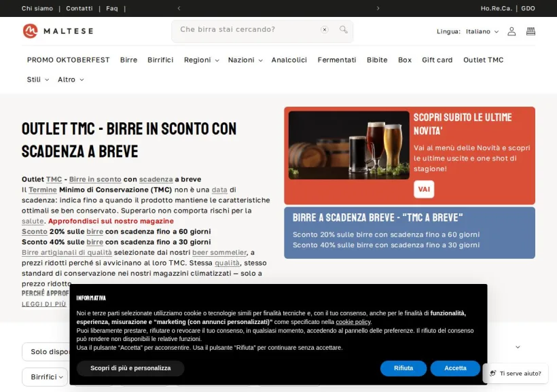
Task: Open the beer crate cart icon
Action: pos(531,31)
